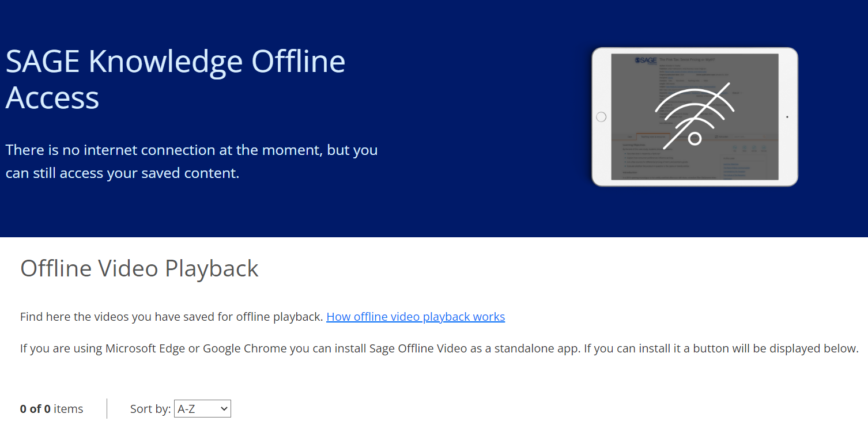This screenshot has width=868, height=425.
Task: Click the "Sort by:" label text
Action: (150, 409)
